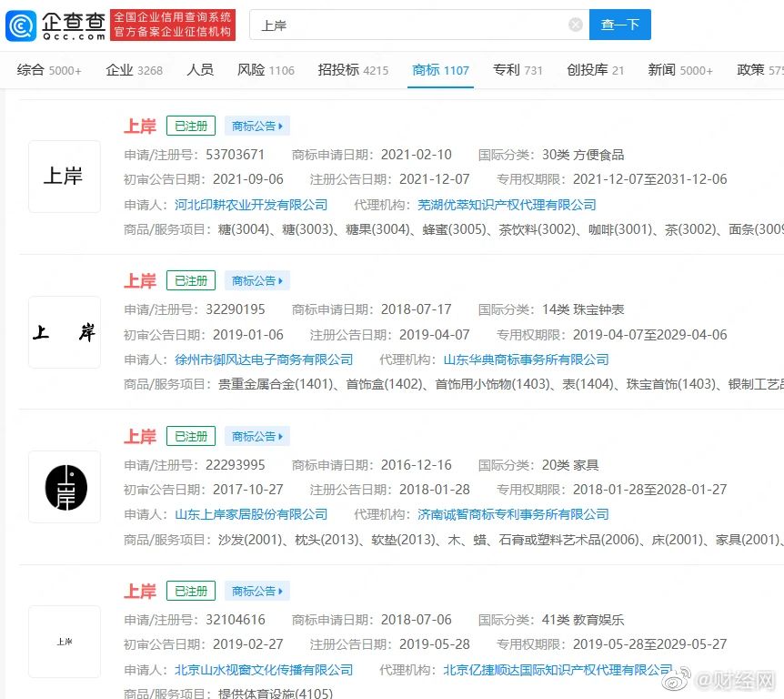Select the registration number 22293995

(x=235, y=465)
